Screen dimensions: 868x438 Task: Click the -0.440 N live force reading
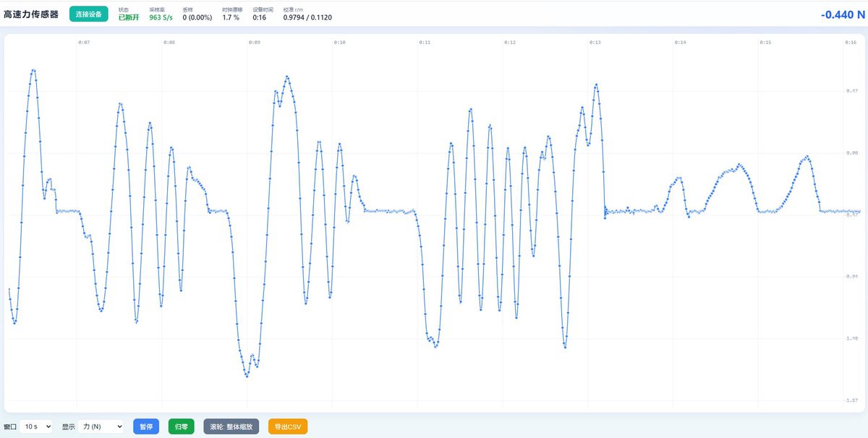point(842,14)
